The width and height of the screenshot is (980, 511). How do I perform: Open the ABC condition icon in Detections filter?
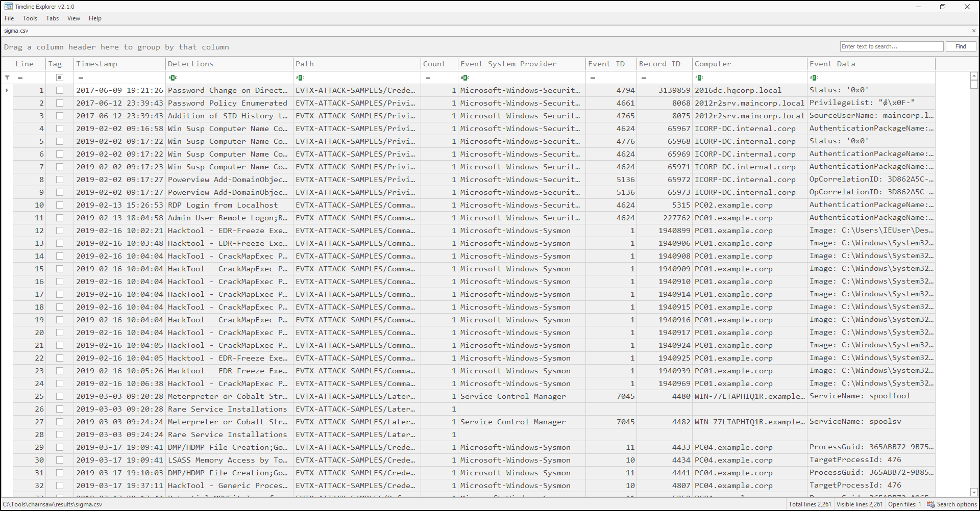point(173,78)
